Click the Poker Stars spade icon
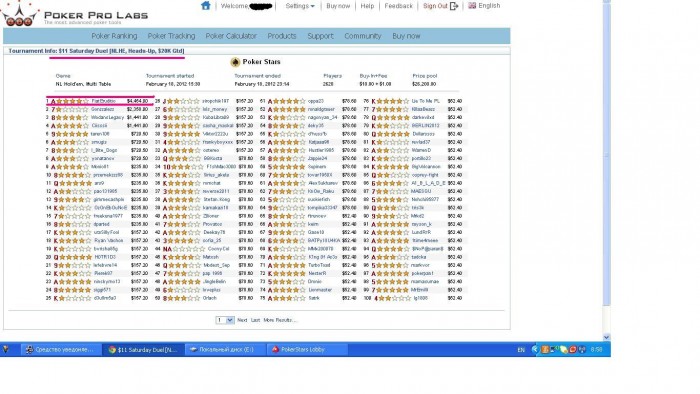700x394 pixels. (x=235, y=62)
